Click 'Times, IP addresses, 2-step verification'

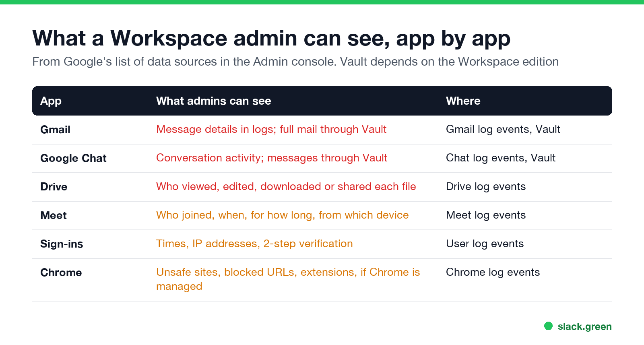click(254, 244)
